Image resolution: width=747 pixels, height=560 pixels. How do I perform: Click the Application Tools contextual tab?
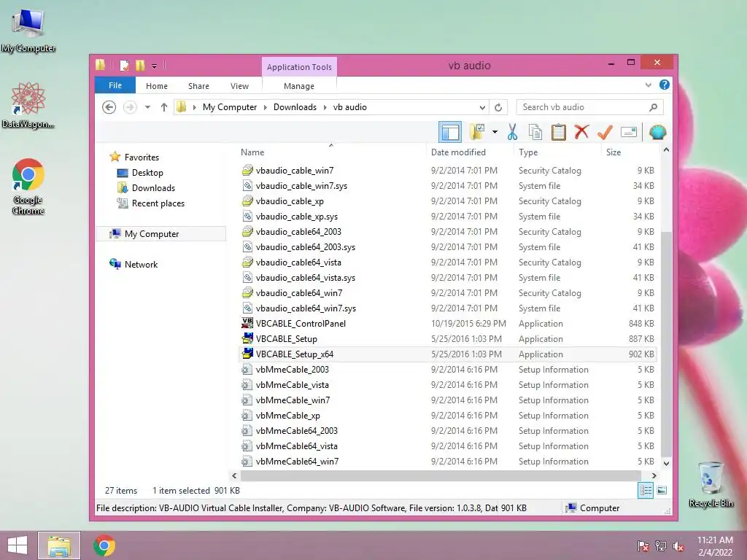click(299, 67)
